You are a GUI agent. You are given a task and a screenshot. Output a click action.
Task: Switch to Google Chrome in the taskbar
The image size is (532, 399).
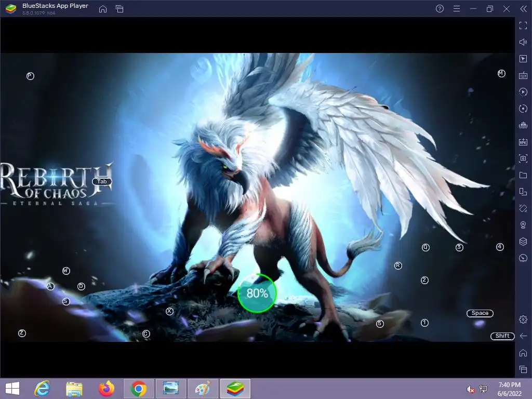click(138, 389)
